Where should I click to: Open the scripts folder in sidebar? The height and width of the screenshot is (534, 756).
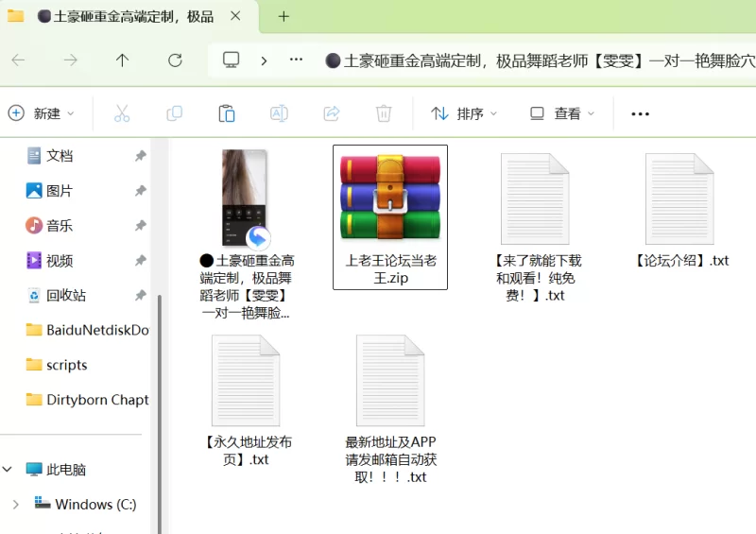point(66,365)
